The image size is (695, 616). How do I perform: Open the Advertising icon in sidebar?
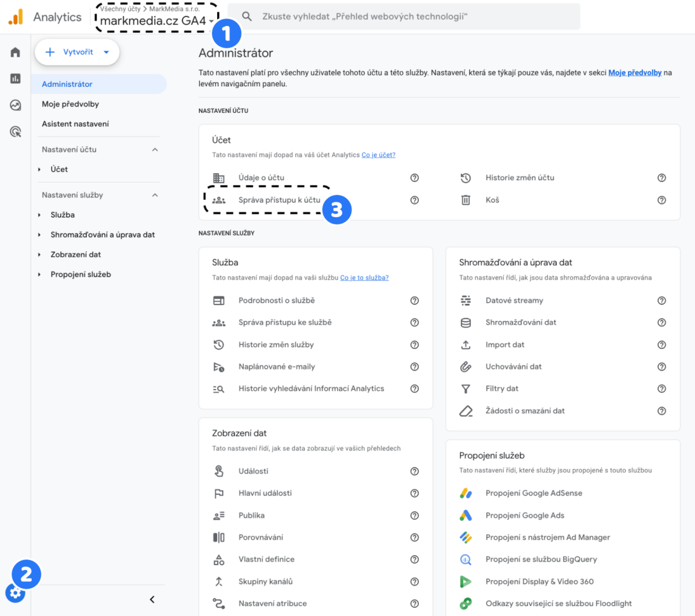[x=16, y=131]
